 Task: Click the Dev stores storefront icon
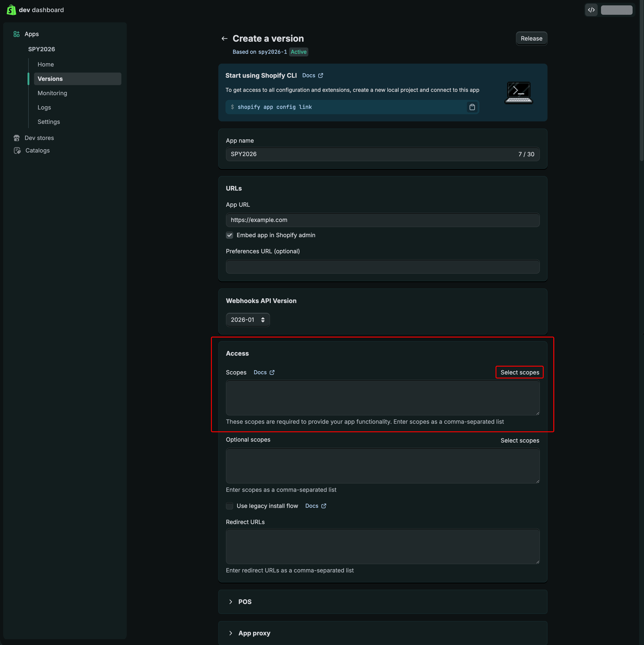click(16, 138)
